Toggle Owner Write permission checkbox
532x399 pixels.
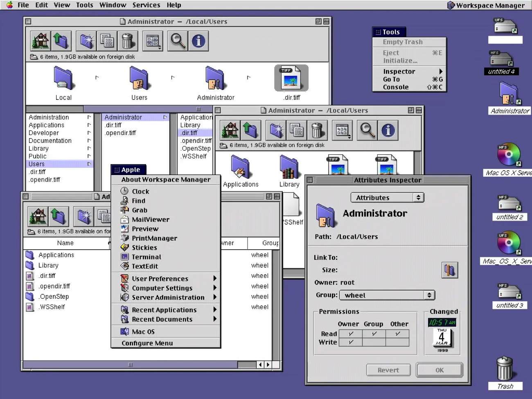pos(351,342)
